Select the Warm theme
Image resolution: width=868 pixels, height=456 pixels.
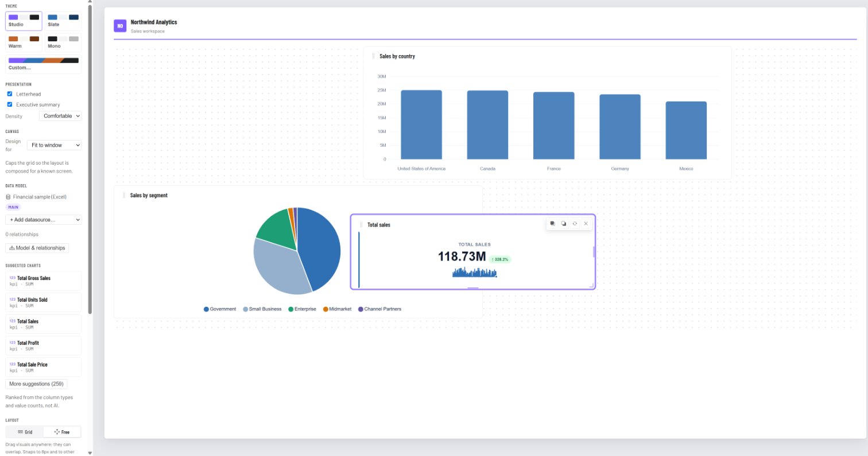(x=24, y=42)
